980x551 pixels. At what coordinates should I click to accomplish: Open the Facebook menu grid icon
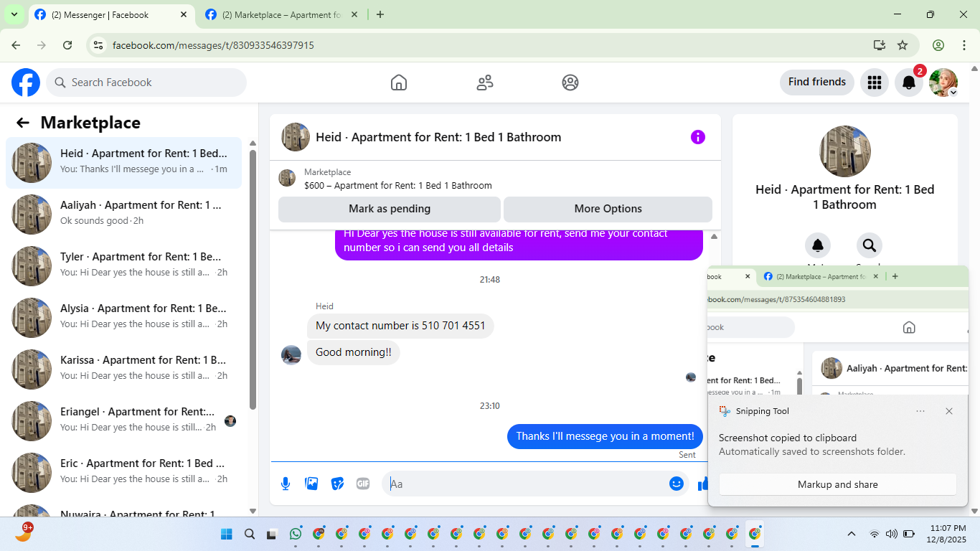(x=875, y=83)
